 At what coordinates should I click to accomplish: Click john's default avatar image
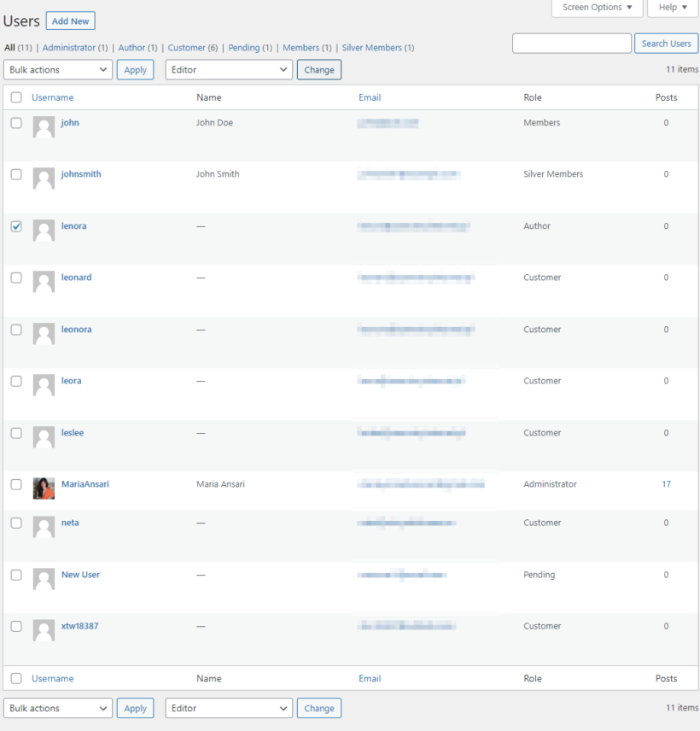coord(44,127)
